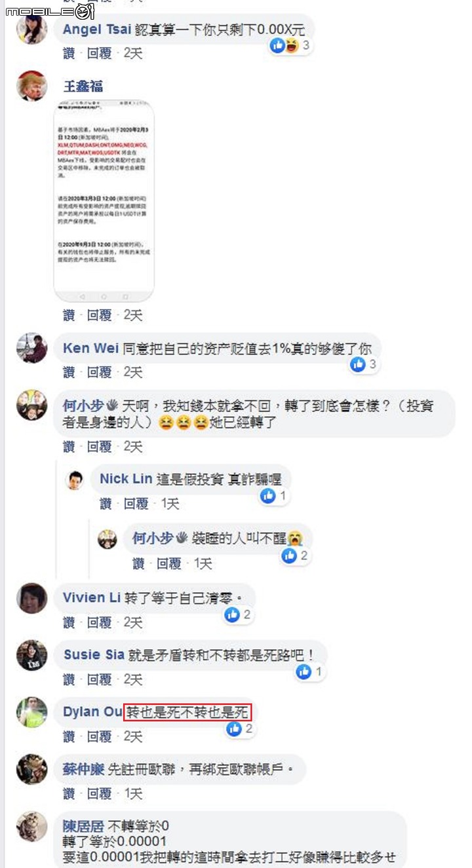
Task: View the phone screenshot posted by 王鑫福
Action: click(104, 200)
